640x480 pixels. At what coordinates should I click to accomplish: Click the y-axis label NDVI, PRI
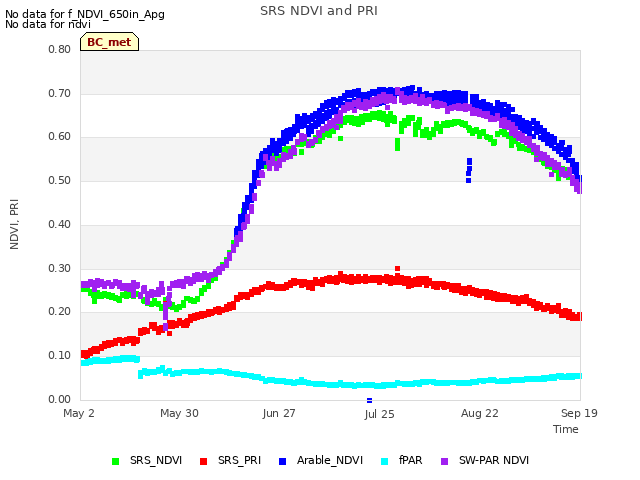coord(14,224)
